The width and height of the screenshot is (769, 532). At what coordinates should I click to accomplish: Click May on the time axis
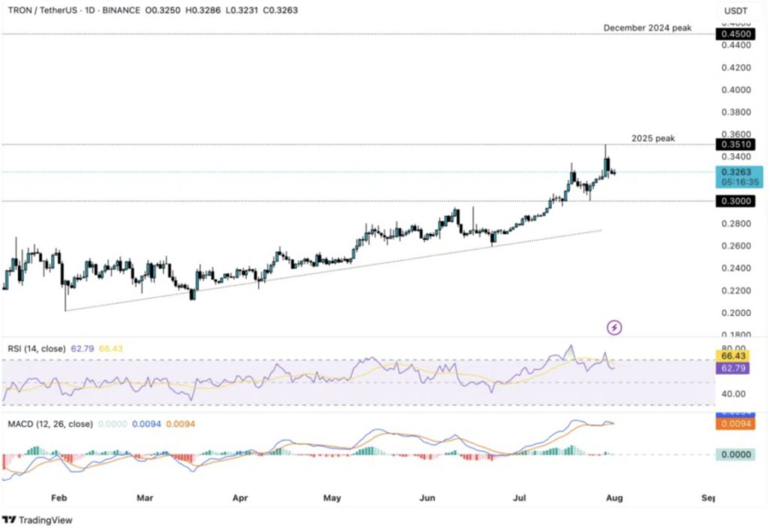[332, 497]
